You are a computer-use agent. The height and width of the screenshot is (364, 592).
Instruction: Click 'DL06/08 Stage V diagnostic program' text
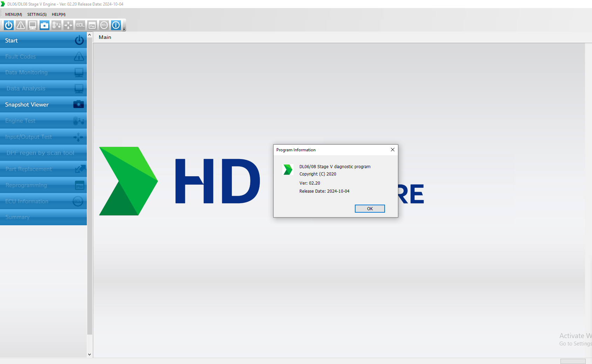click(x=335, y=167)
